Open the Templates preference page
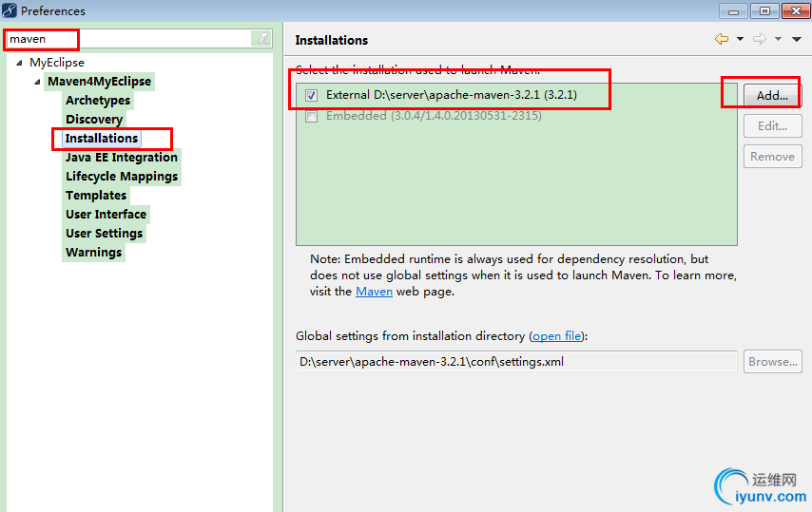 [96, 196]
